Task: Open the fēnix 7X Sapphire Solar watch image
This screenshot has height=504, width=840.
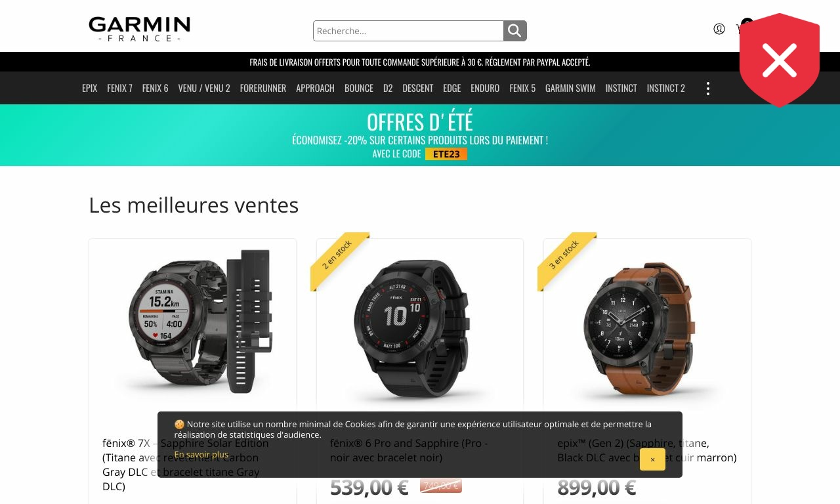Action: point(193,322)
